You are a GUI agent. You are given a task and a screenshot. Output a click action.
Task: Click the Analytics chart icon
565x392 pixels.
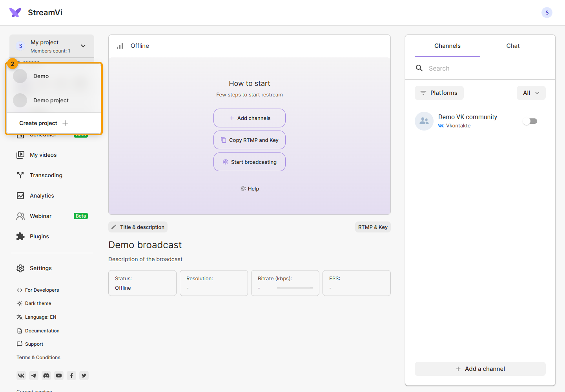point(20,196)
